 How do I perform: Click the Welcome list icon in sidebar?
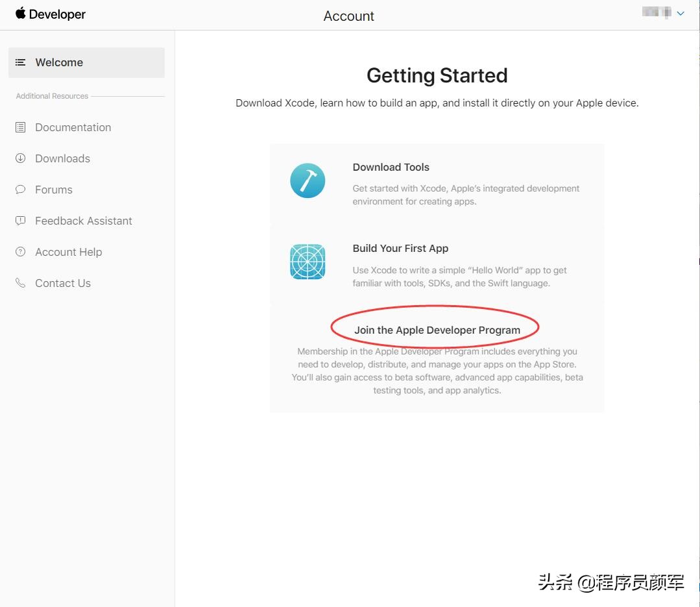tap(21, 62)
